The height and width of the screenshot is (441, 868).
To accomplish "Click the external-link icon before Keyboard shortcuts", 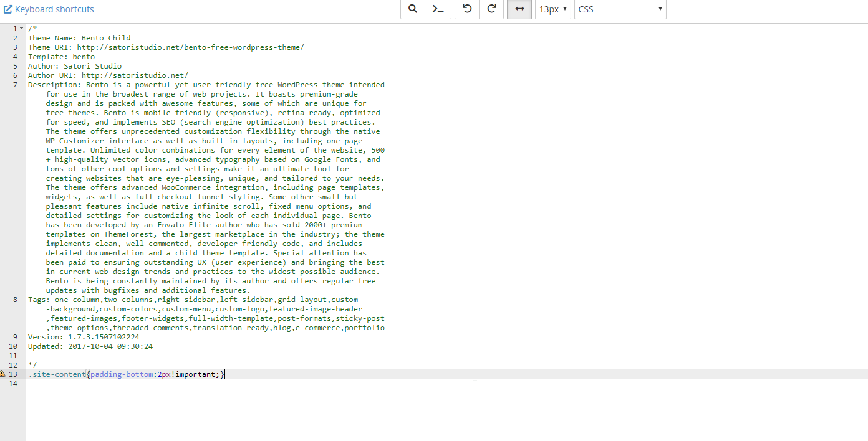I will pyautogui.click(x=8, y=9).
